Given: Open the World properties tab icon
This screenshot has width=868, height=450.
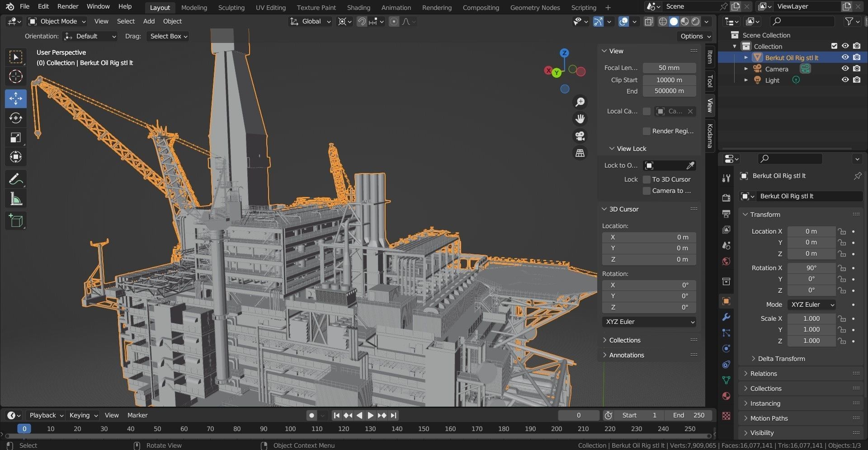Looking at the screenshot, I should tap(726, 261).
